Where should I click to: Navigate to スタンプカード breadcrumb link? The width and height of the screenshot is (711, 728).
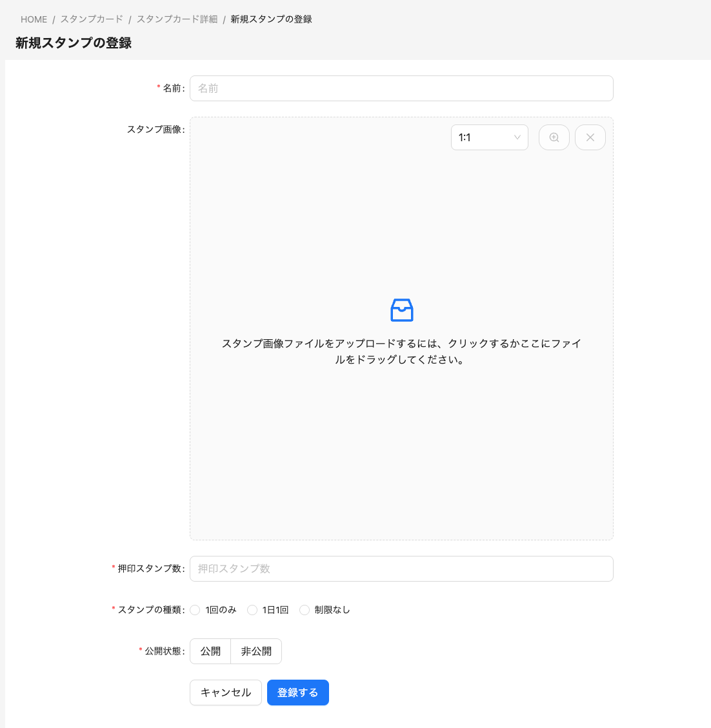click(x=92, y=19)
